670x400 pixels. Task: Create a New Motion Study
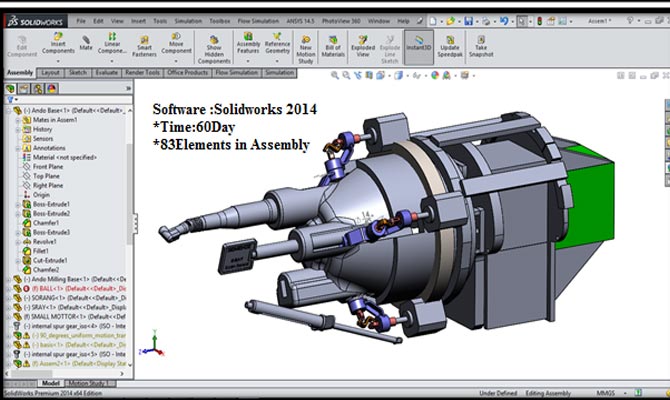click(306, 50)
